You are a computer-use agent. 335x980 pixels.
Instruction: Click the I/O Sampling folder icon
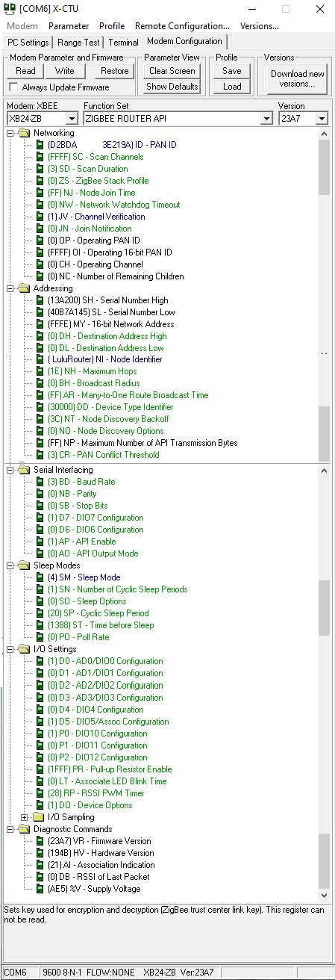(x=38, y=817)
